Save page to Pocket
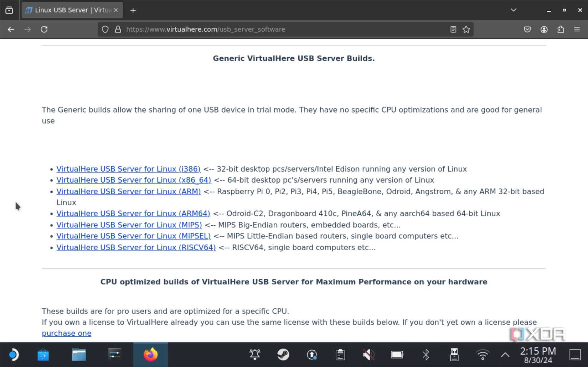 pos(527,29)
